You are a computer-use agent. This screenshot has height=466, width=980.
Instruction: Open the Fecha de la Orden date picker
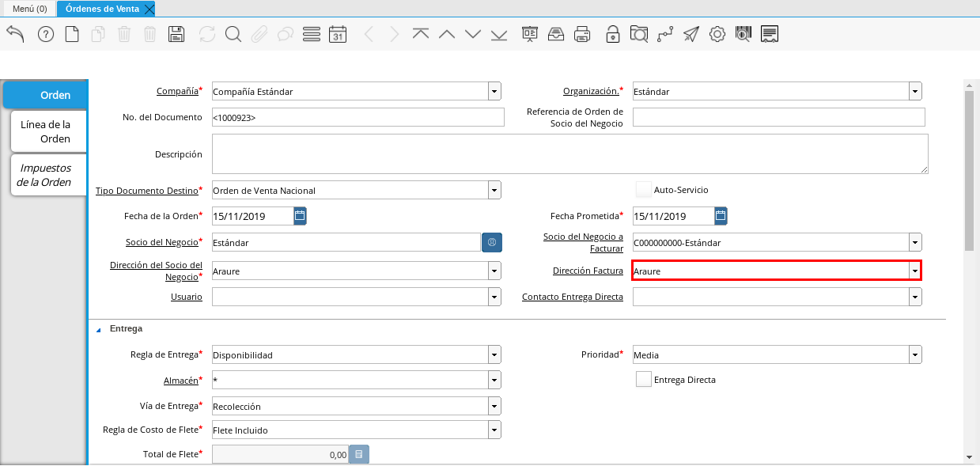[300, 216]
